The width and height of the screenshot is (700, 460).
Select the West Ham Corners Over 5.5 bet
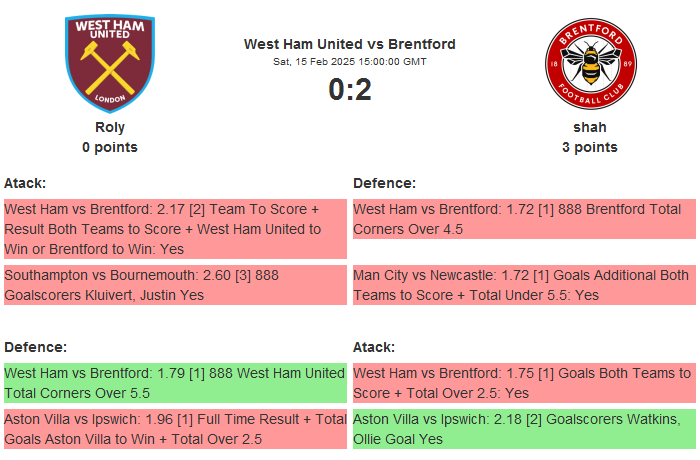[x=175, y=383]
